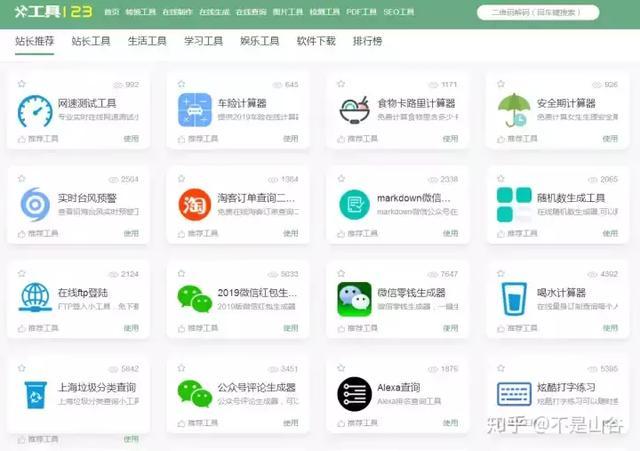Click the orange 淘 icon of 淘客订单查询
Screen dimensions: 640x451
pos(195,204)
